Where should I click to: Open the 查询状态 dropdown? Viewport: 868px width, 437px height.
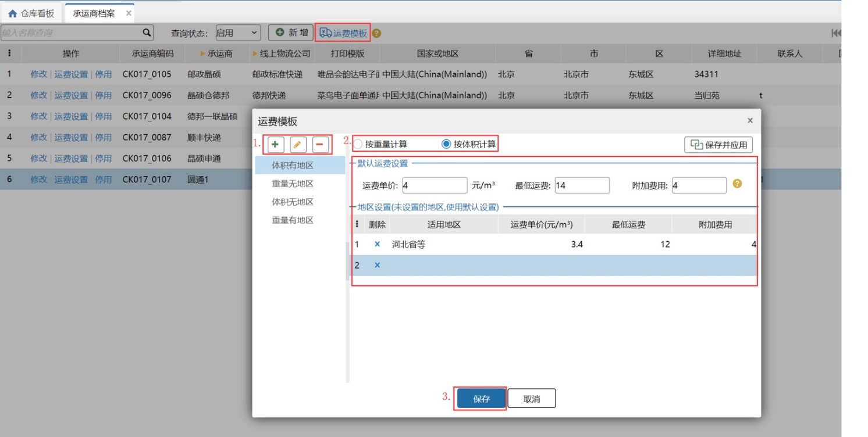(x=237, y=33)
